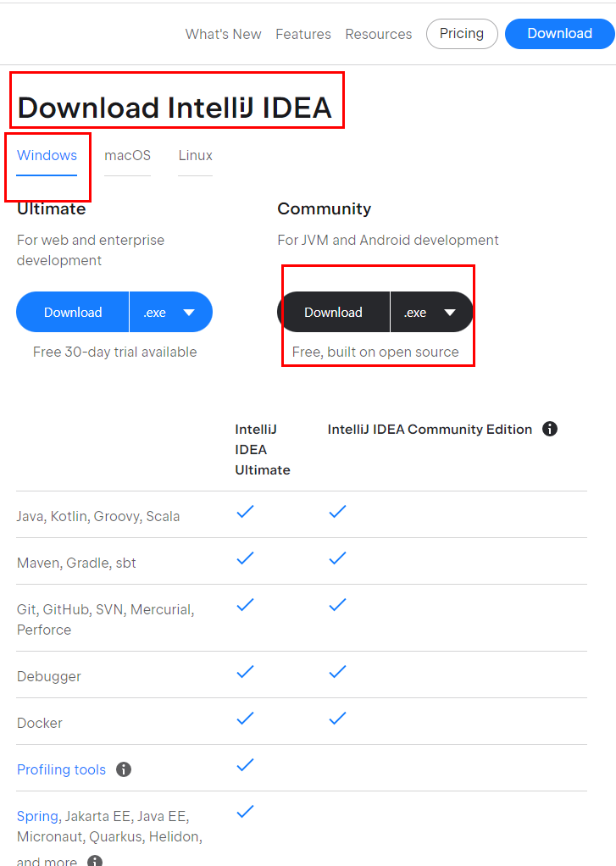Open the What's New page
Image resolution: width=616 pixels, height=866 pixels.
pyautogui.click(x=223, y=34)
